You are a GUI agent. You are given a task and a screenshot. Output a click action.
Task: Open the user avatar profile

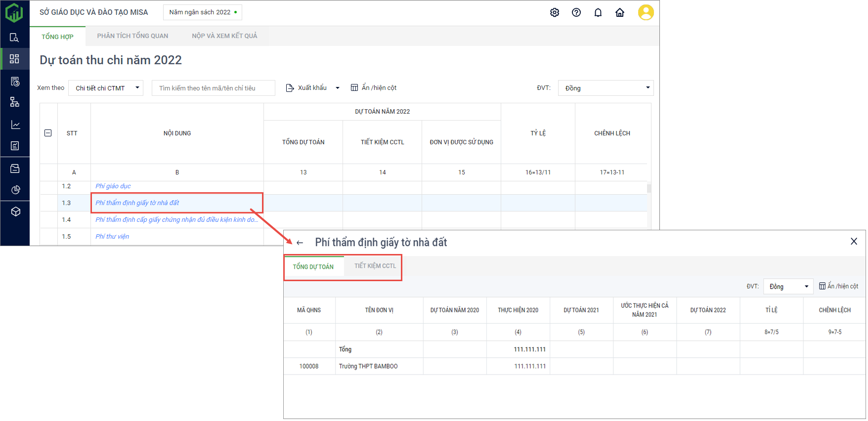[x=646, y=12]
